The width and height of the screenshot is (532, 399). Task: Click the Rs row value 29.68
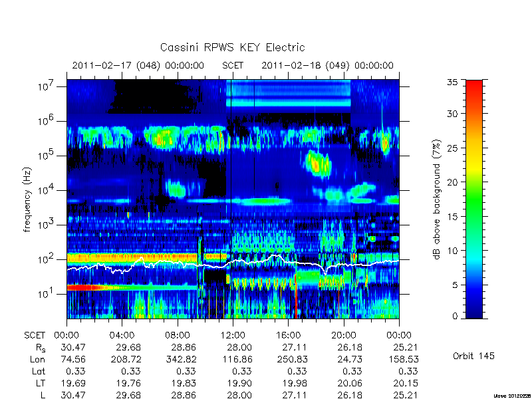(128, 347)
